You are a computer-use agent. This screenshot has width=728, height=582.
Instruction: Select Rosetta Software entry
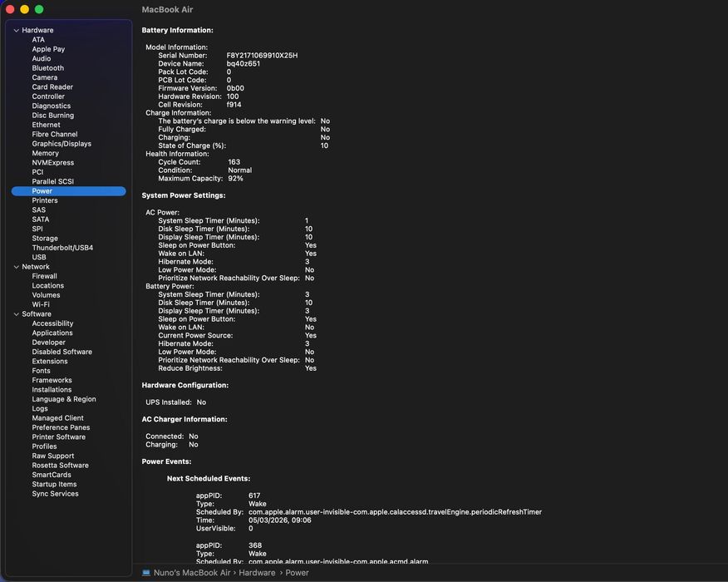pyautogui.click(x=60, y=465)
